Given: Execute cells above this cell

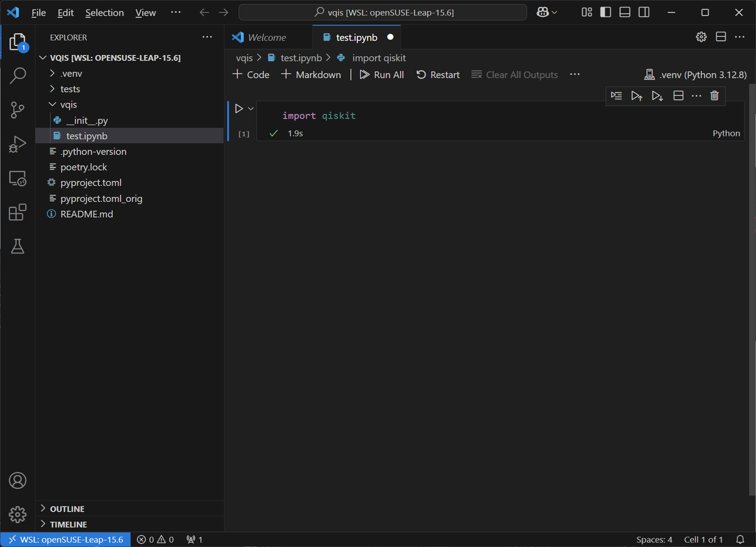Looking at the screenshot, I should pos(637,96).
